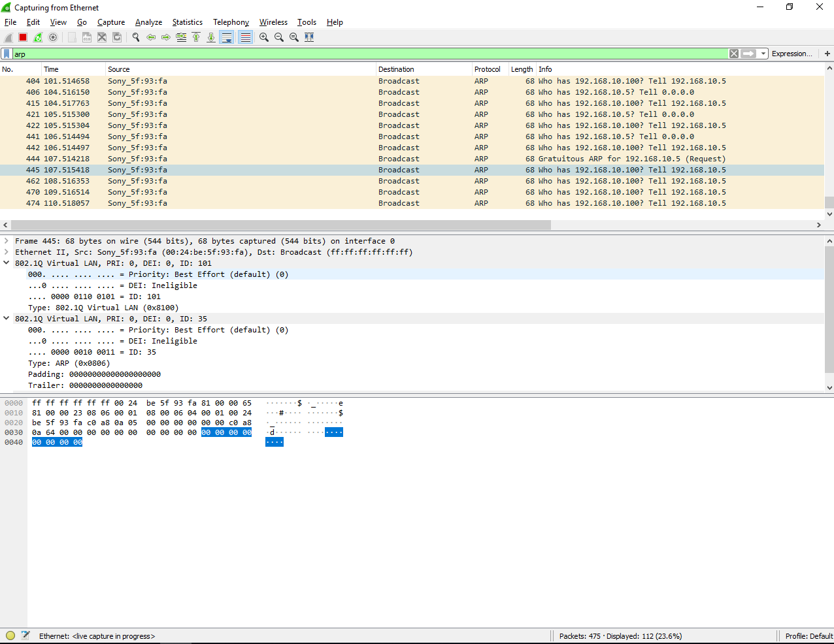The height and width of the screenshot is (644, 834).
Task: Reset text size to normal
Action: tap(294, 37)
